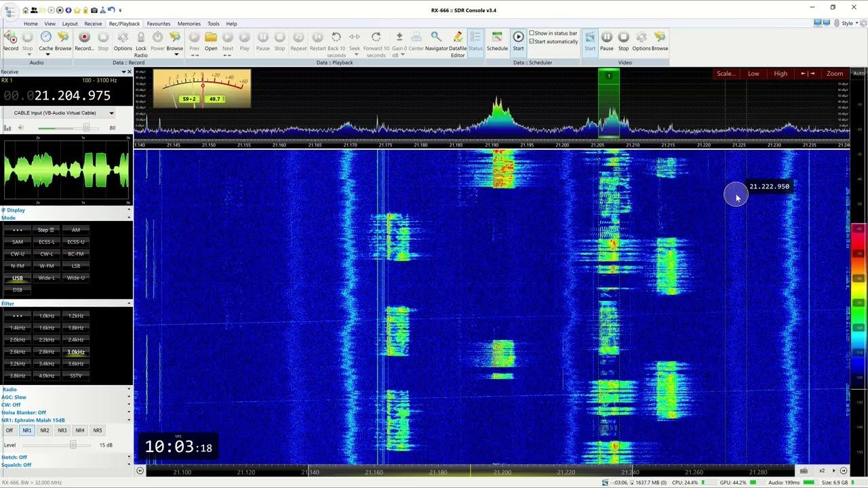Open the Style dropdown
The image size is (868, 488).
[848, 23]
